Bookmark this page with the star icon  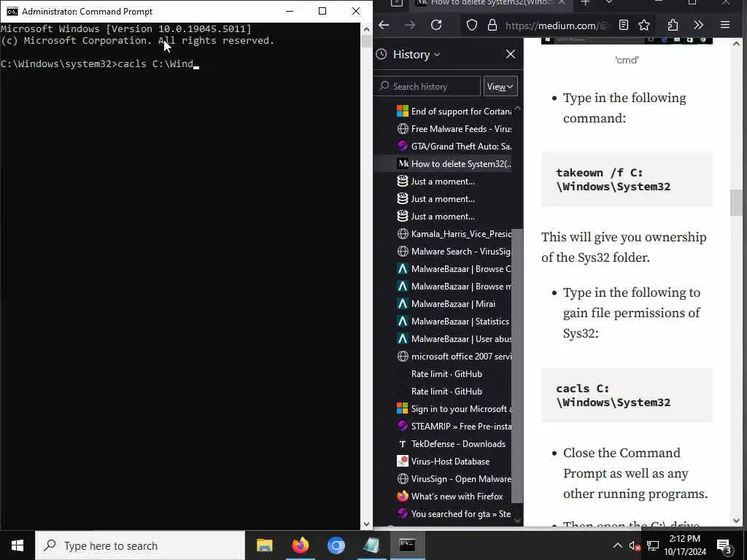point(644,26)
